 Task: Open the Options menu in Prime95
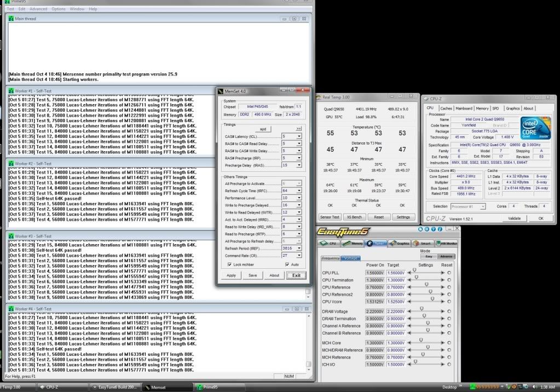[x=58, y=9]
